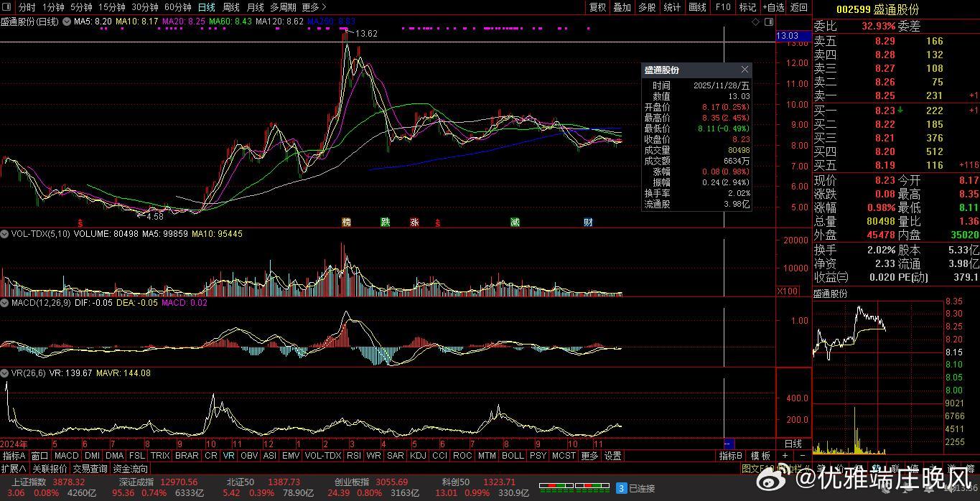Add stock with +自选
The image size is (980, 501).
pos(773,7)
